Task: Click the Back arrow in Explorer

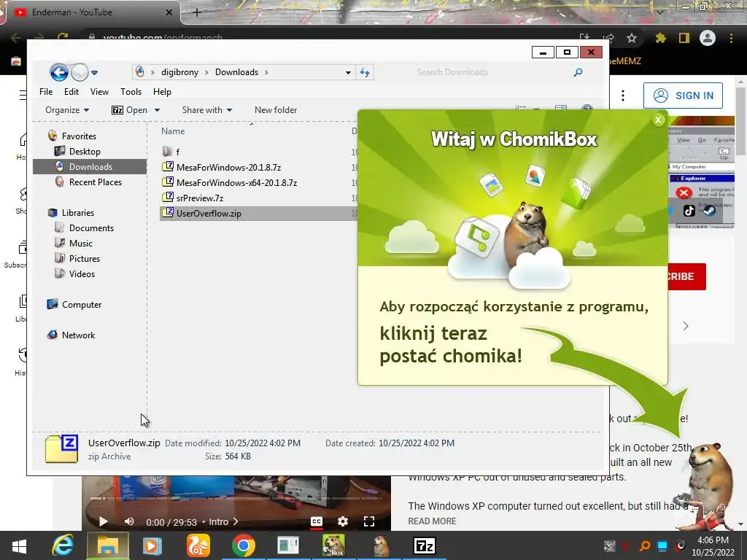Action: coord(59,72)
